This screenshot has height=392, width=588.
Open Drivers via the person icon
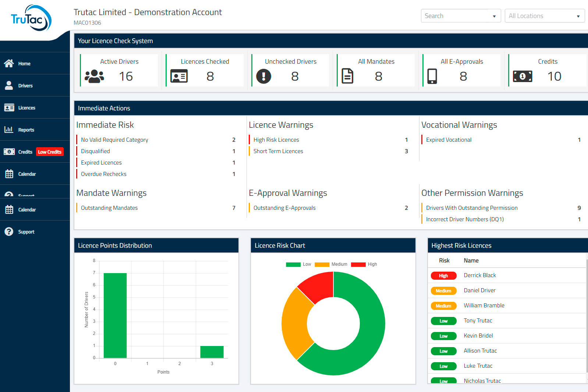[9, 85]
